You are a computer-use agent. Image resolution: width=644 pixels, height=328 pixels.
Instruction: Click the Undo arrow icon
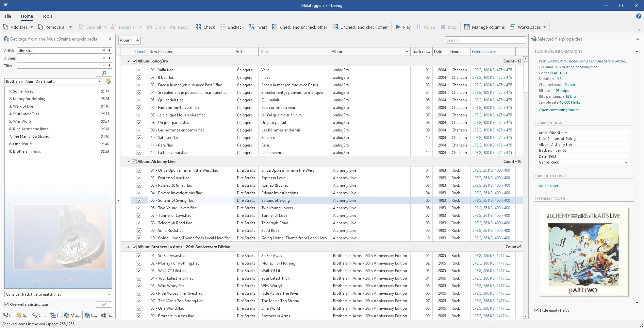(x=149, y=27)
